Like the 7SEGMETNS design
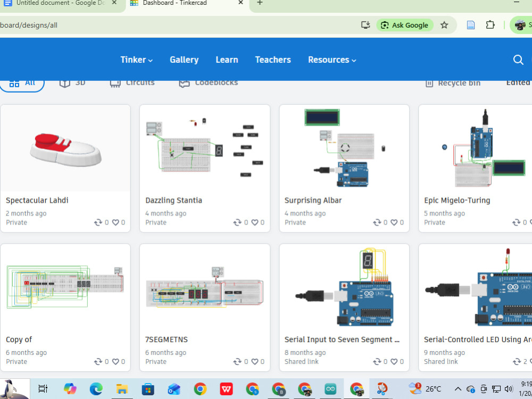Image resolution: width=532 pixels, height=399 pixels. (255, 362)
